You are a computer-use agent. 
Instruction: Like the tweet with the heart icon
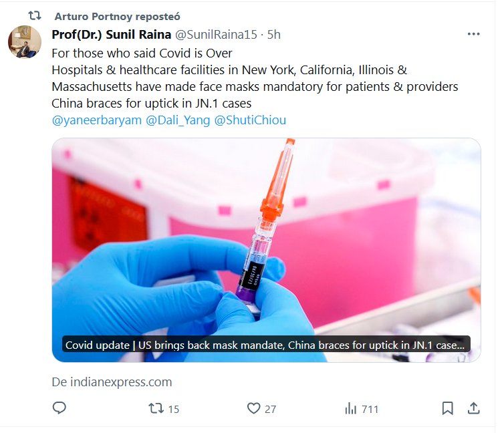[253, 408]
